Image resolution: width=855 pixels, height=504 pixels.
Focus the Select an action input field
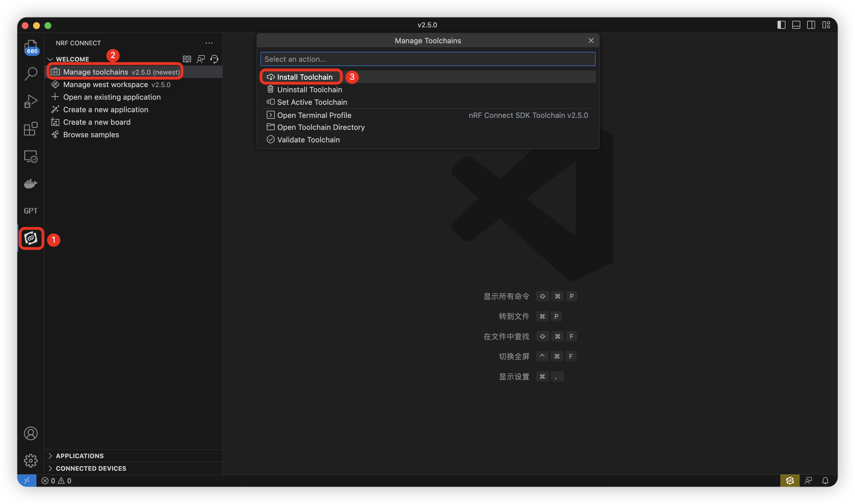click(428, 59)
